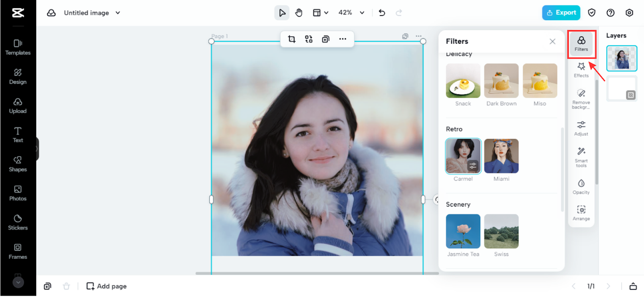Click the cloud save status icon

pyautogui.click(x=51, y=13)
